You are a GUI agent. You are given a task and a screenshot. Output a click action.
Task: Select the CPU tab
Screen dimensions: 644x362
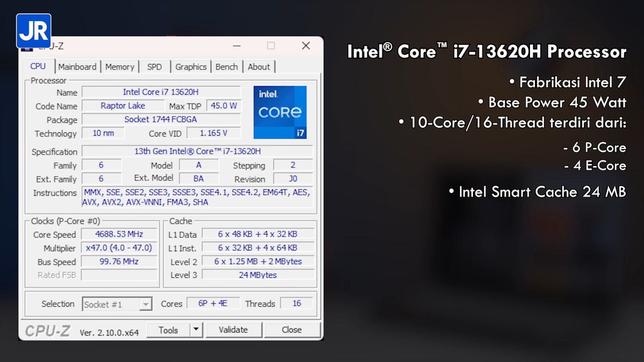coord(38,66)
